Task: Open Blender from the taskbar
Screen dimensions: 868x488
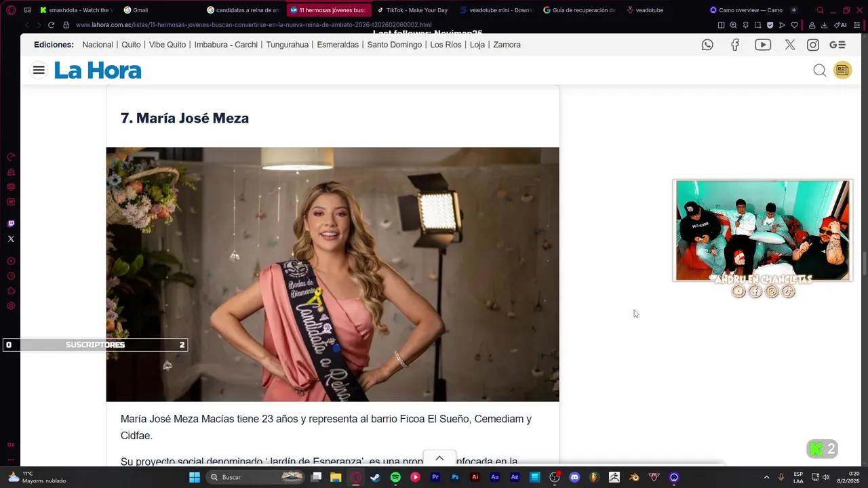Action: tap(634, 477)
